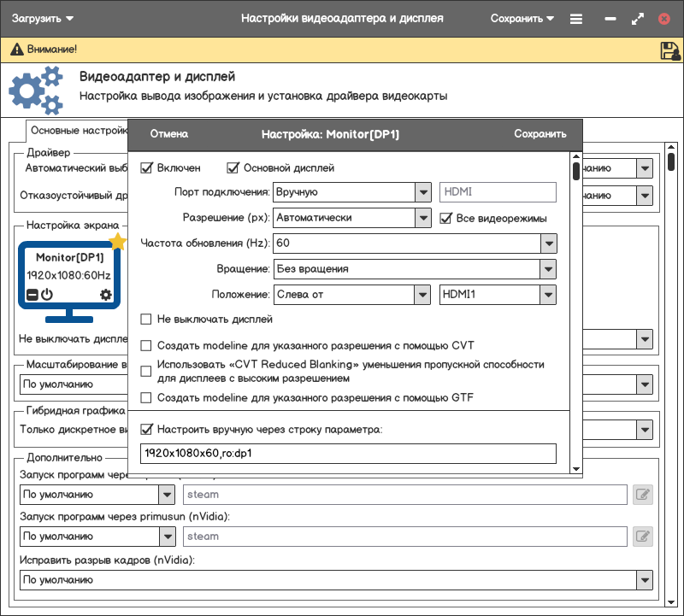Click «Отмена» in the monitor dialog

coord(168,134)
